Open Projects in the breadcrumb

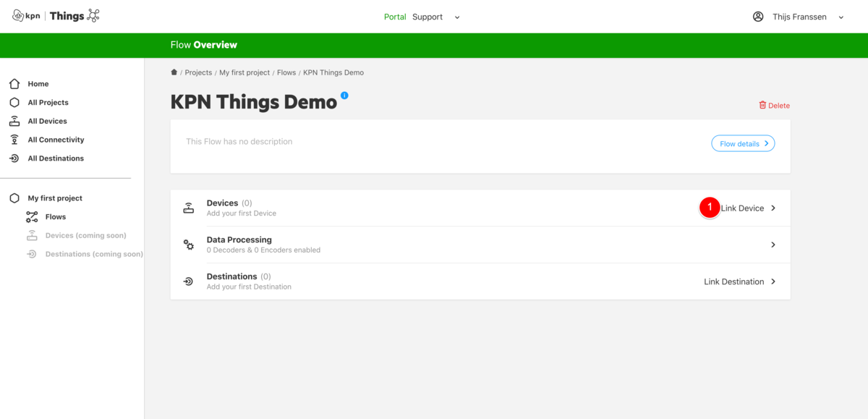point(199,72)
